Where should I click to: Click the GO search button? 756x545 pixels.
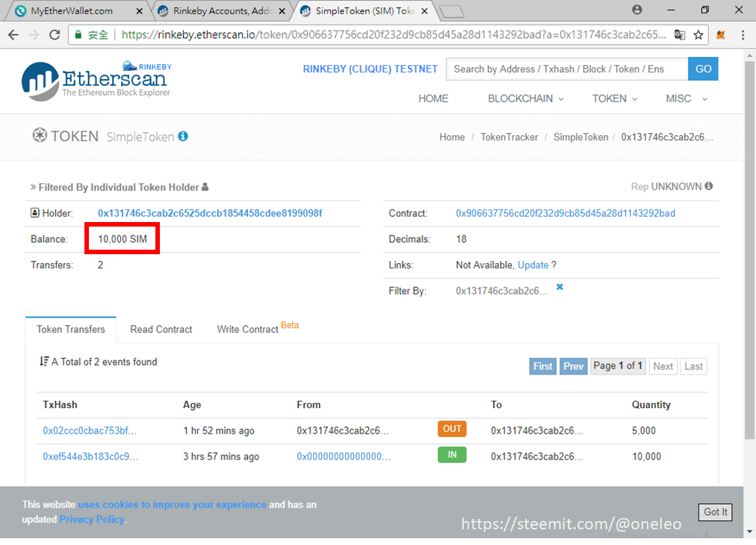pos(703,69)
